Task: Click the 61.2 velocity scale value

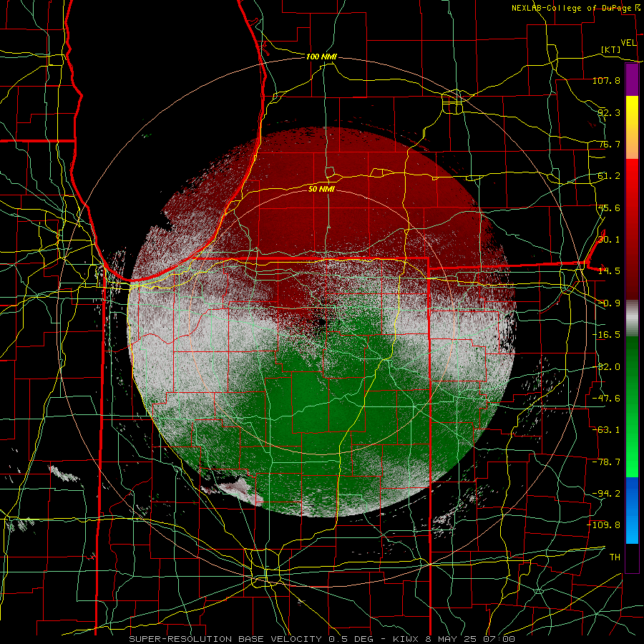Action: [609, 176]
